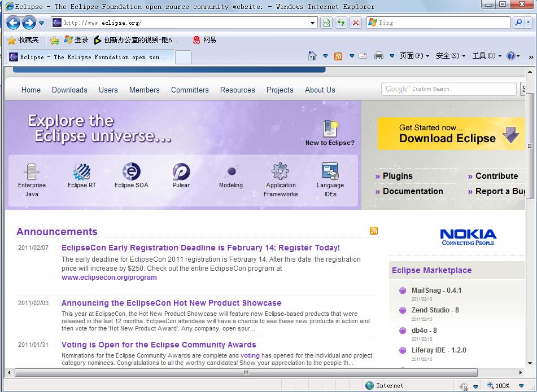Click the RSS feeds icon in command bar
This screenshot has height=392, width=537.
point(338,56)
